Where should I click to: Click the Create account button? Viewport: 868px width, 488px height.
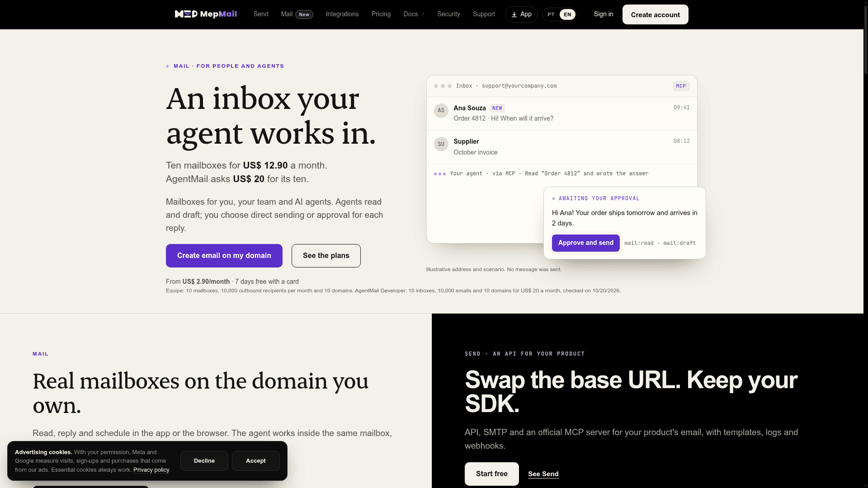(x=655, y=14)
